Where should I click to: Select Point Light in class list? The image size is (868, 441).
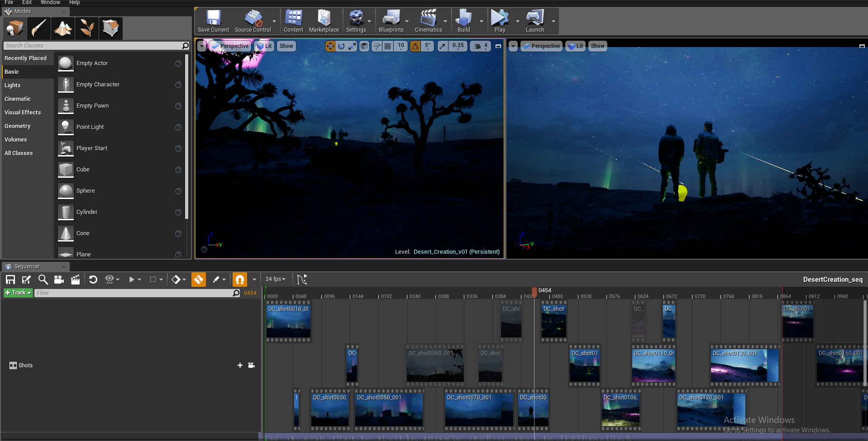coord(120,127)
